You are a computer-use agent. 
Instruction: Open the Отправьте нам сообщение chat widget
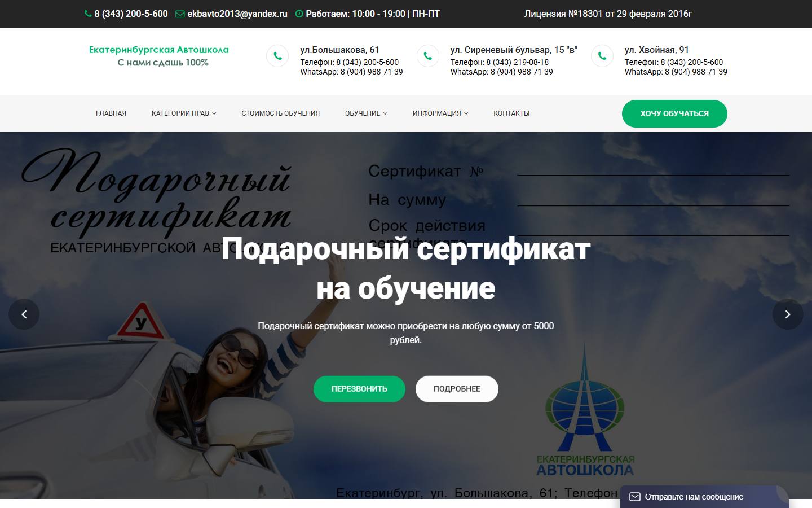pyautogui.click(x=704, y=497)
